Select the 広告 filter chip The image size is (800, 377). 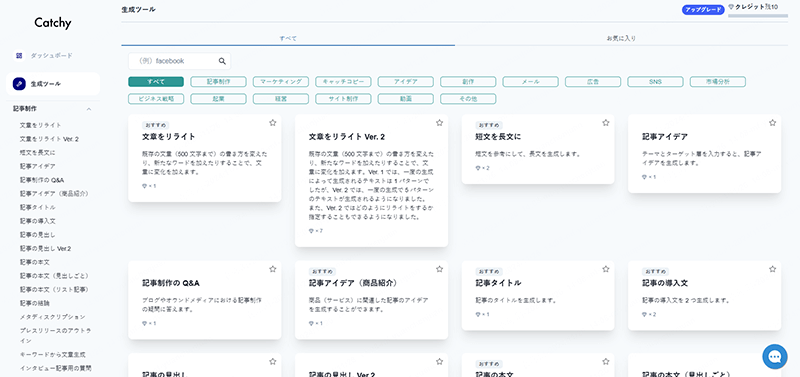[593, 82]
